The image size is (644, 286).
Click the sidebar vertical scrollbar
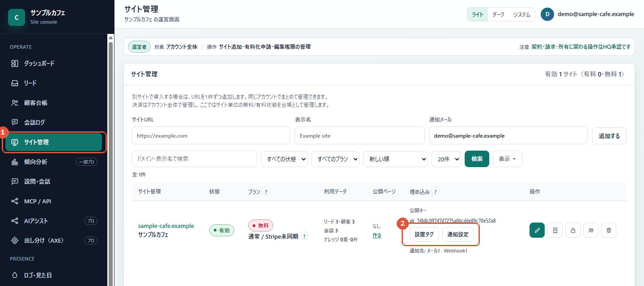pos(111,161)
